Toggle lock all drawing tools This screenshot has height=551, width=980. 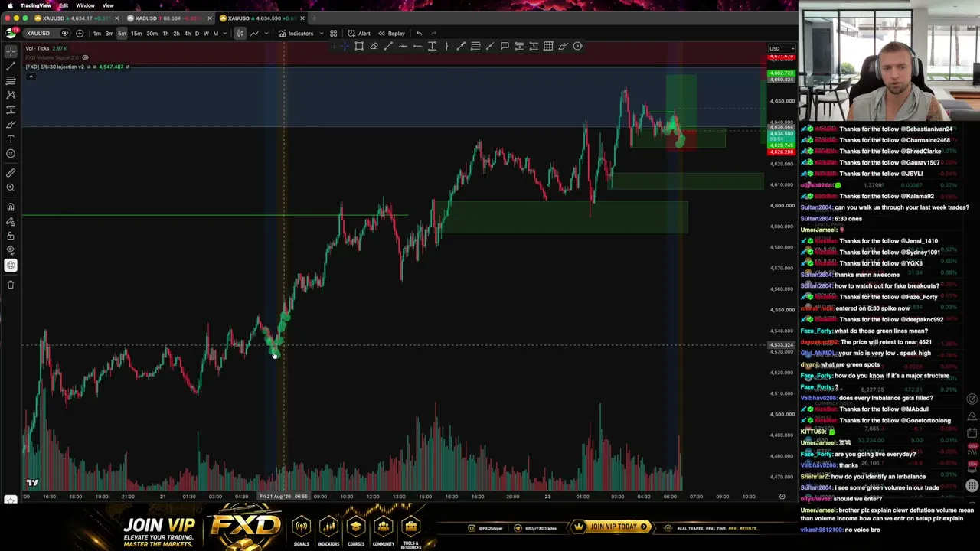[x=11, y=236]
